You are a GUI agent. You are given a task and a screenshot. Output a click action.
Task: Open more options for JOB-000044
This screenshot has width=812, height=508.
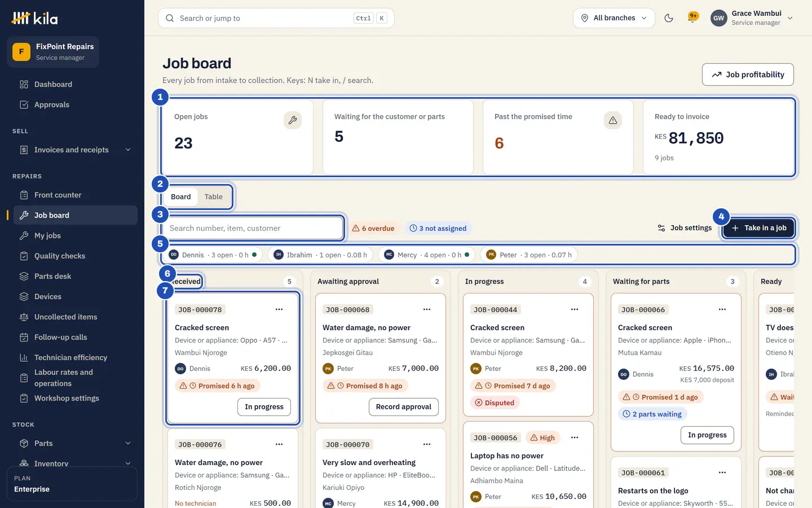(x=575, y=309)
